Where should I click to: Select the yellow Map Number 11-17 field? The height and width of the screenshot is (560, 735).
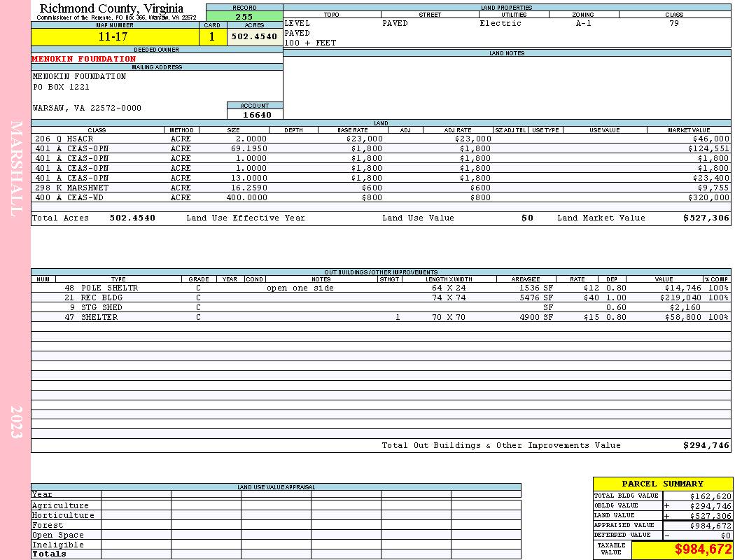click(115, 37)
